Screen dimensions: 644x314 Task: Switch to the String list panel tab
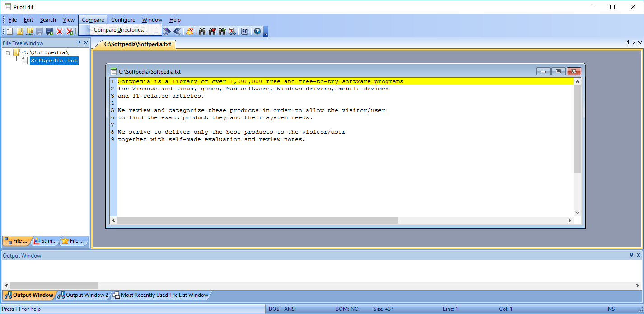pos(45,241)
